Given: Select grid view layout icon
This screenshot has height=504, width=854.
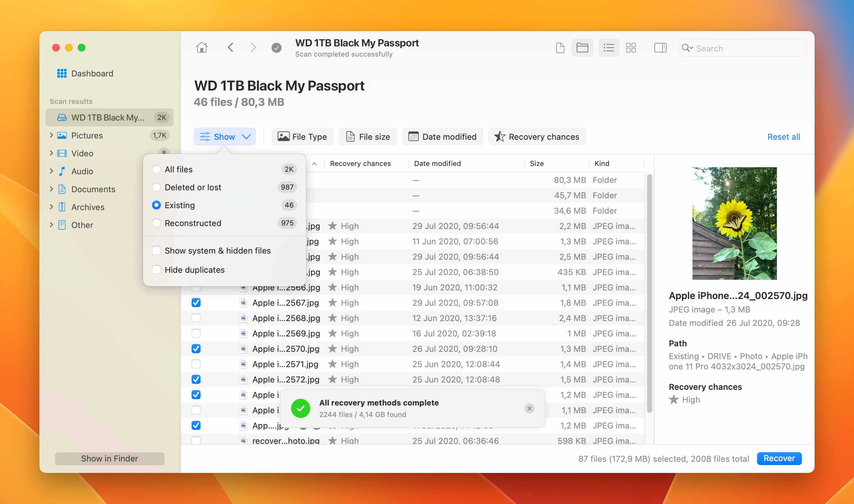Looking at the screenshot, I should 631,48.
